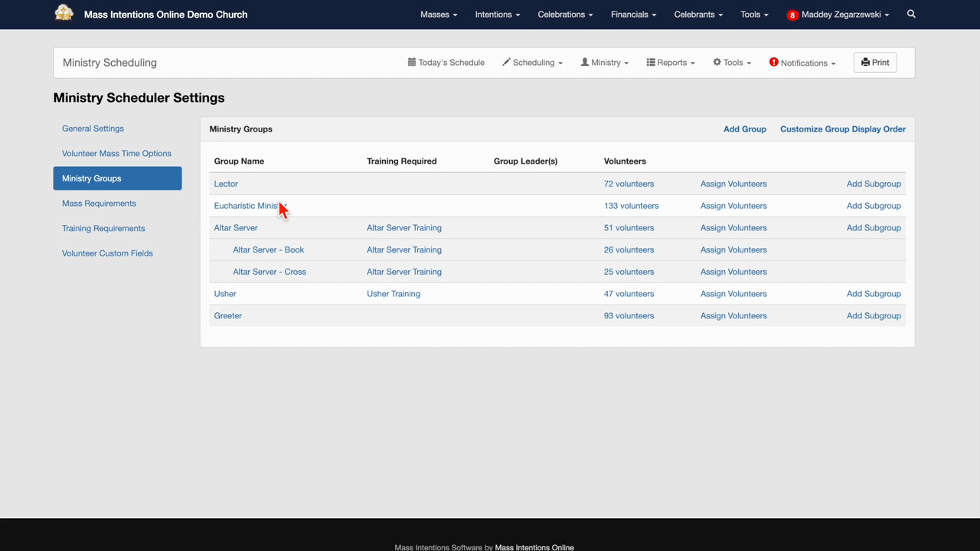This screenshot has height=551, width=980.
Task: Open the Altar Server - Book subgroup
Action: pyautogui.click(x=269, y=249)
